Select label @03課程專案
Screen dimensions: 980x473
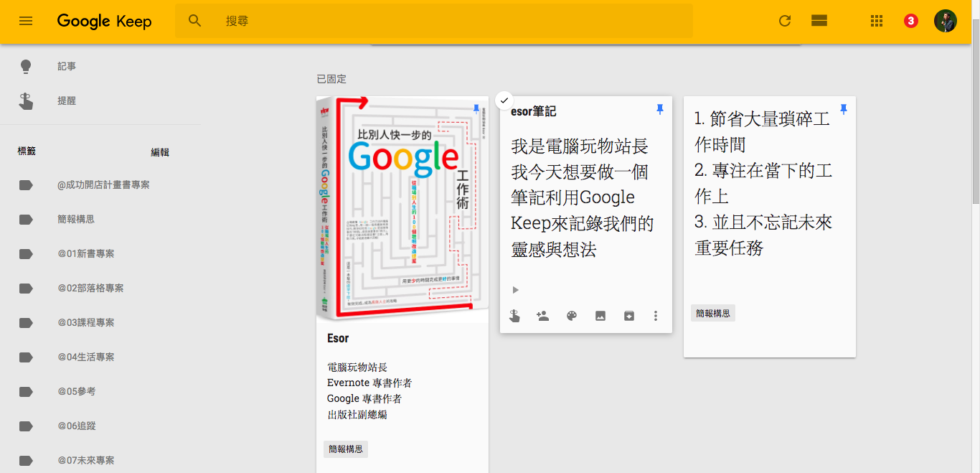point(86,322)
